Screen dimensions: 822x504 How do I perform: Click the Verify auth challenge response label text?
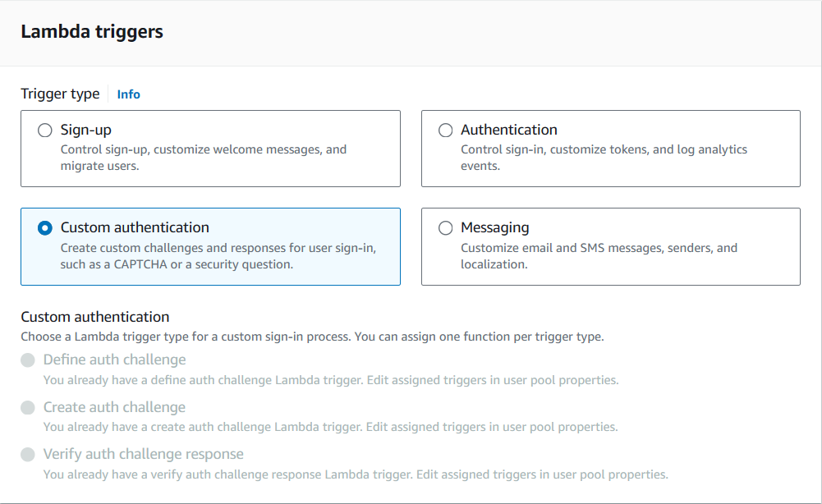pos(143,454)
